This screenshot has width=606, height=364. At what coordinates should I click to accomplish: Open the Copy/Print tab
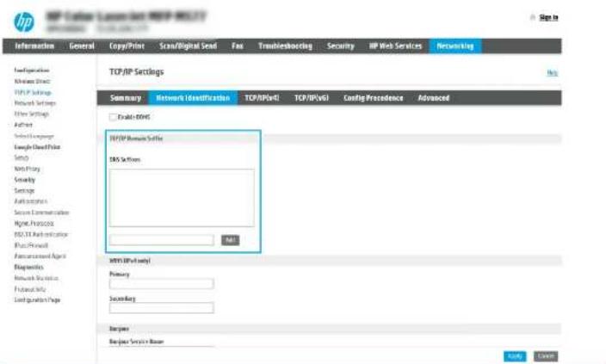point(127,46)
